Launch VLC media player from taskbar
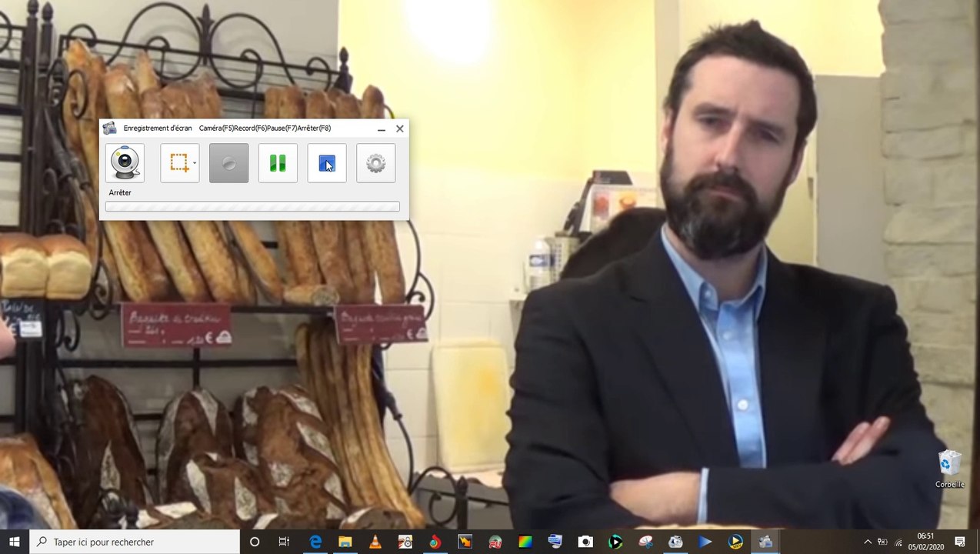 [375, 542]
